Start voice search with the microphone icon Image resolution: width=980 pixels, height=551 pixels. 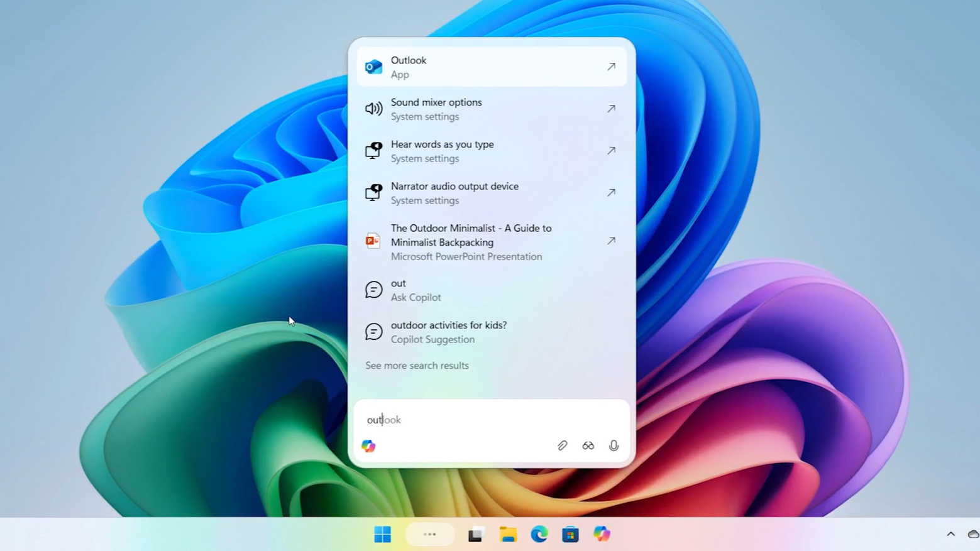613,445
